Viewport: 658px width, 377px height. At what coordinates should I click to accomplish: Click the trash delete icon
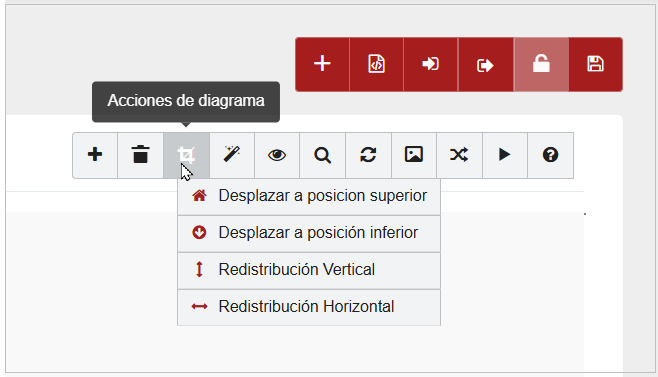coord(141,155)
